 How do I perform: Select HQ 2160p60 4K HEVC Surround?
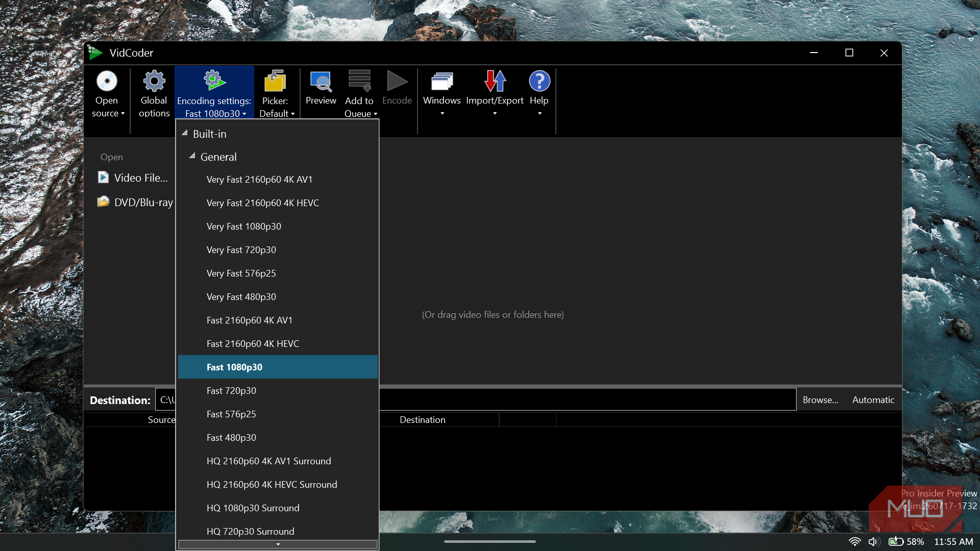click(278, 485)
